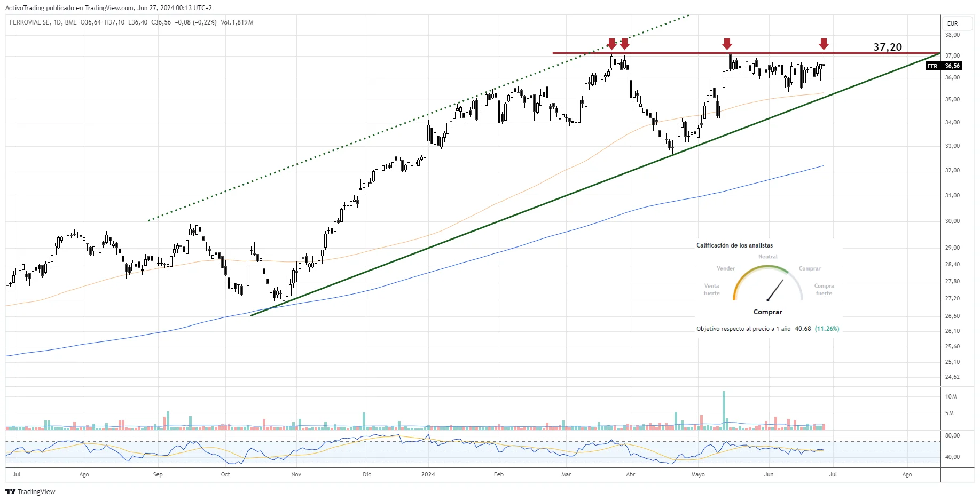Click the ActivoTrading publicado en TradingView.com header

point(69,8)
